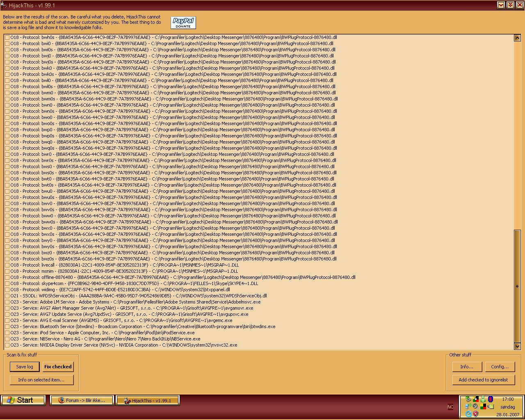Switch to the Forum -> Blir ikke taskbar window
The width and height of the screenshot is (525, 420).
(x=82, y=400)
